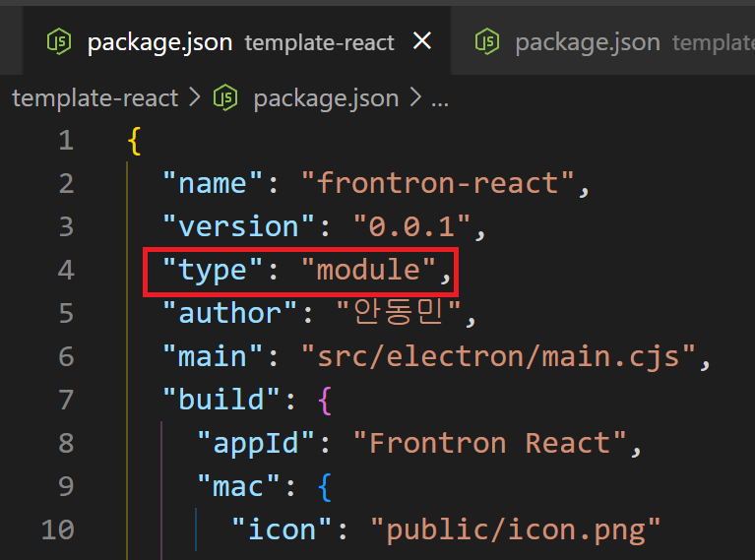The width and height of the screenshot is (755, 560).
Task: Click the "public/icon.png" icon path value
Action: [514, 529]
